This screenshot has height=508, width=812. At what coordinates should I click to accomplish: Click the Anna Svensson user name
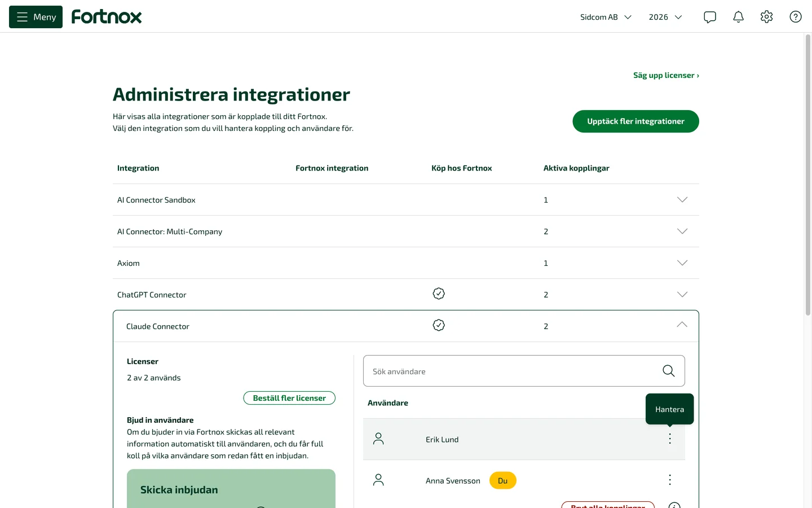coord(453,481)
